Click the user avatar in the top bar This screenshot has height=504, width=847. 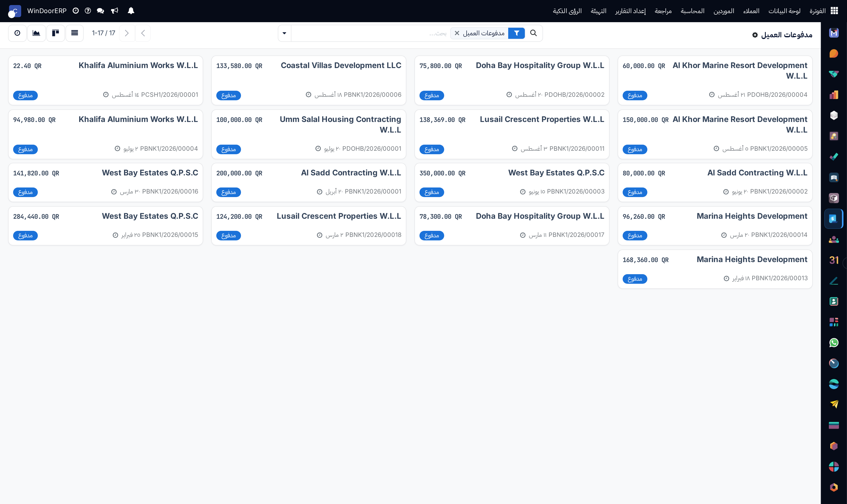click(15, 11)
